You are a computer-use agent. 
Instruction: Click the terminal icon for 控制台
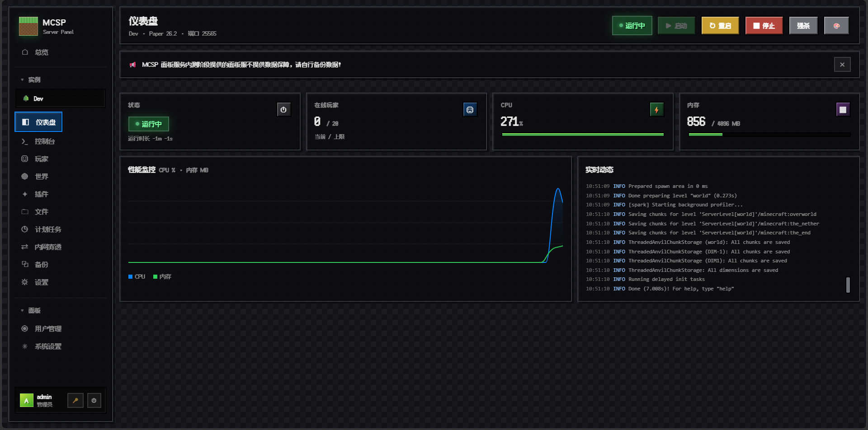pyautogui.click(x=25, y=141)
